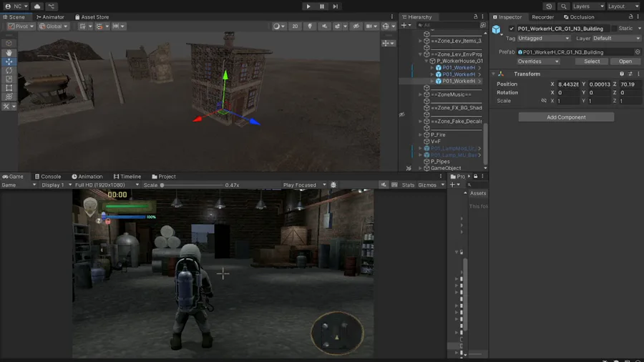Toggle the object's active checkbox in Inspector
644x362 pixels.
click(x=512, y=29)
